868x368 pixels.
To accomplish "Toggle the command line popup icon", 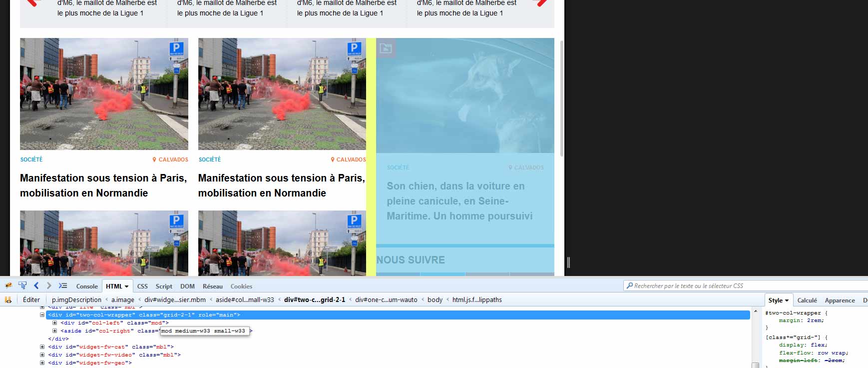I will (x=62, y=285).
